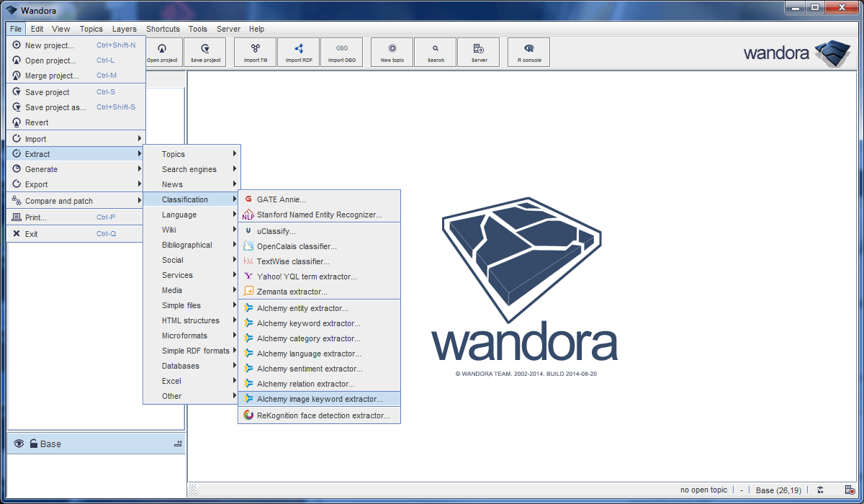Viewport: 864px width, 504px height.
Task: Click the Base layer merge indicator icon
Action: point(177,444)
